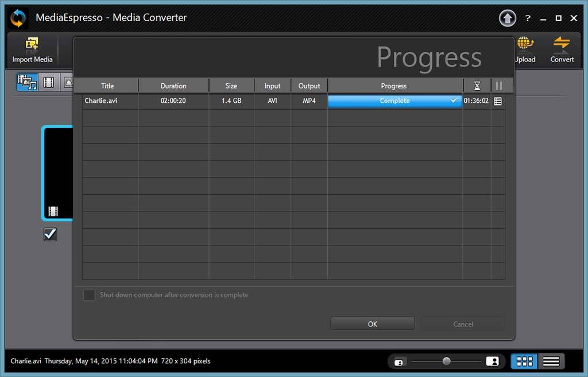Show all media filter tab
The height and width of the screenshot is (377, 588).
tap(27, 82)
